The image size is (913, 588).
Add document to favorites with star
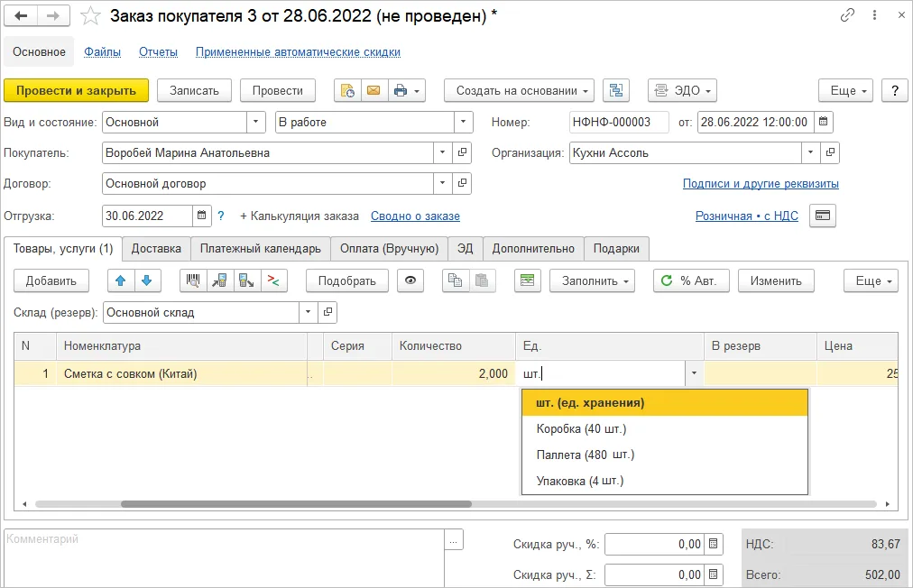point(90,15)
